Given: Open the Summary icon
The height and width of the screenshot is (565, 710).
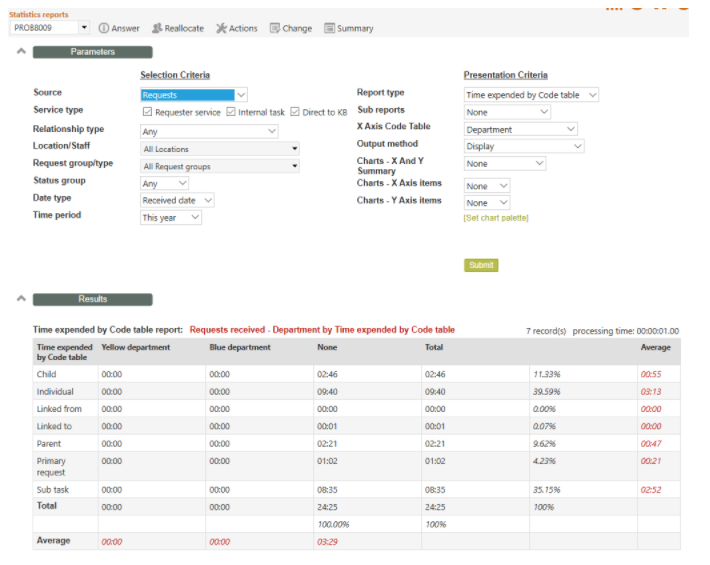Looking at the screenshot, I should pyautogui.click(x=329, y=28).
